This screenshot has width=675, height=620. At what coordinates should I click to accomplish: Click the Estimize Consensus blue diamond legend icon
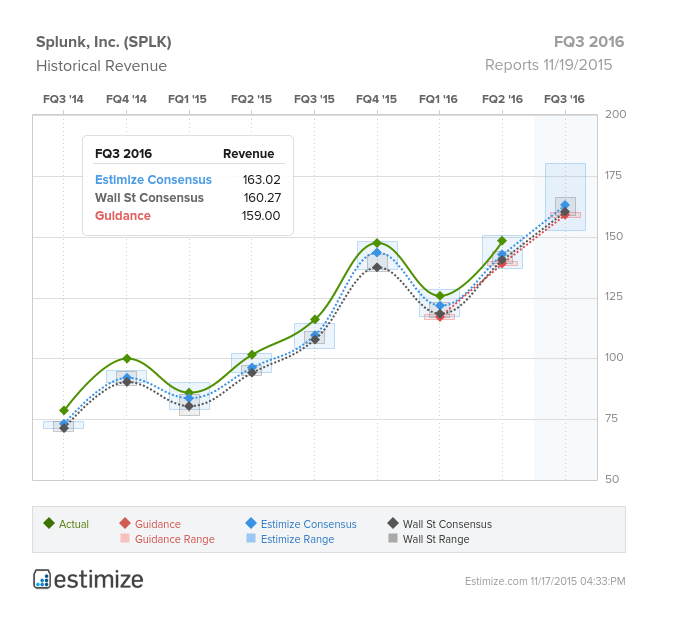[x=251, y=523]
